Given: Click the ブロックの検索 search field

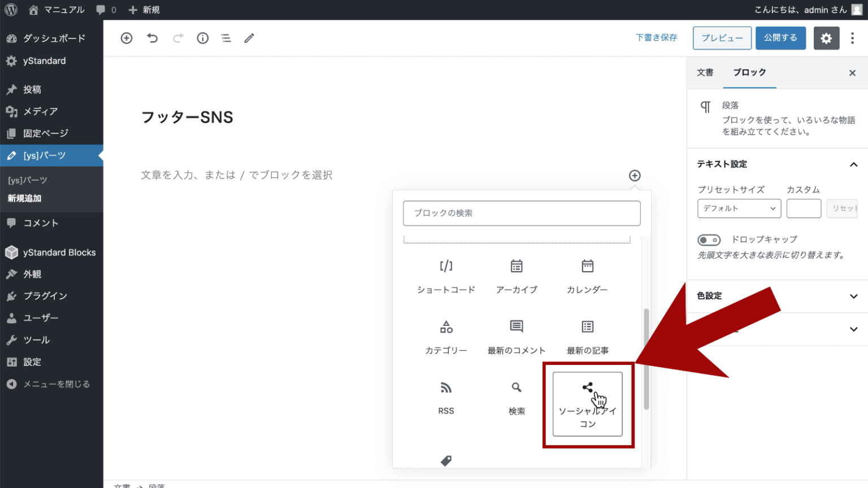Looking at the screenshot, I should click(x=521, y=213).
